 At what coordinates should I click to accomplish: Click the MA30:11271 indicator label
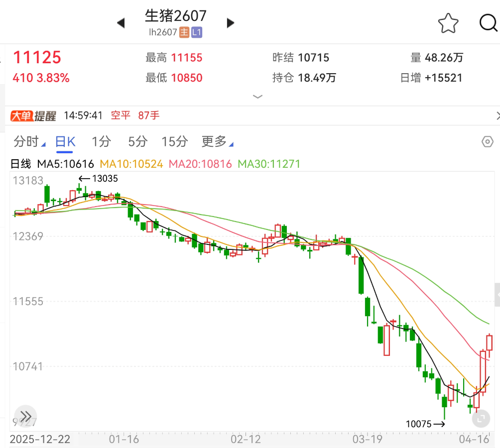(269, 164)
